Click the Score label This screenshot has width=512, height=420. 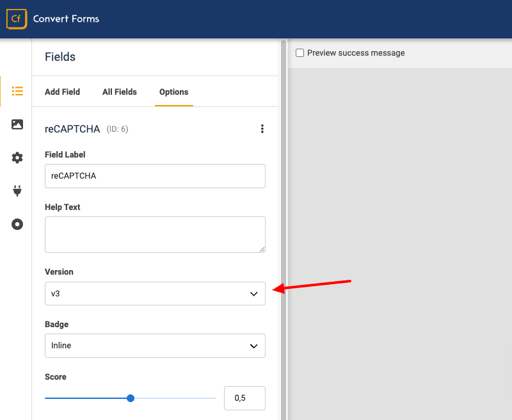pos(56,377)
